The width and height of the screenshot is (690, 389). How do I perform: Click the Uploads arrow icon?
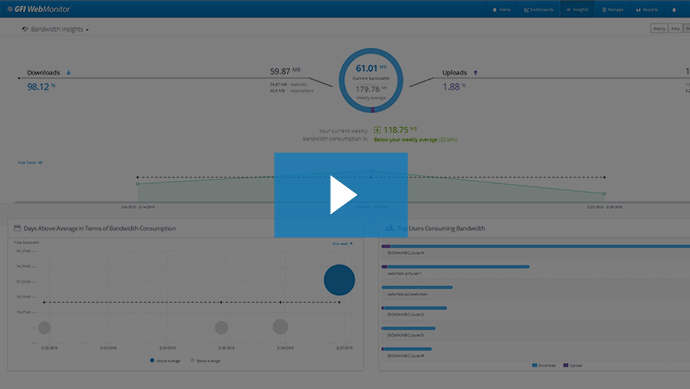475,73
